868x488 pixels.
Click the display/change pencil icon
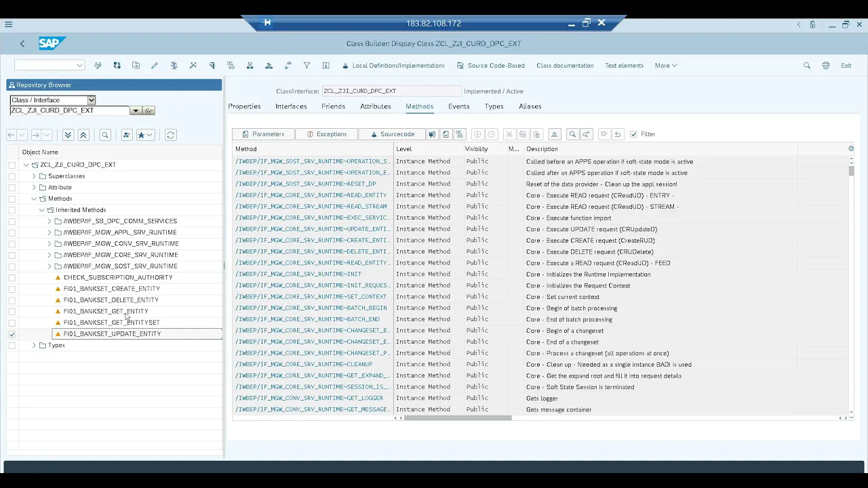tap(155, 66)
